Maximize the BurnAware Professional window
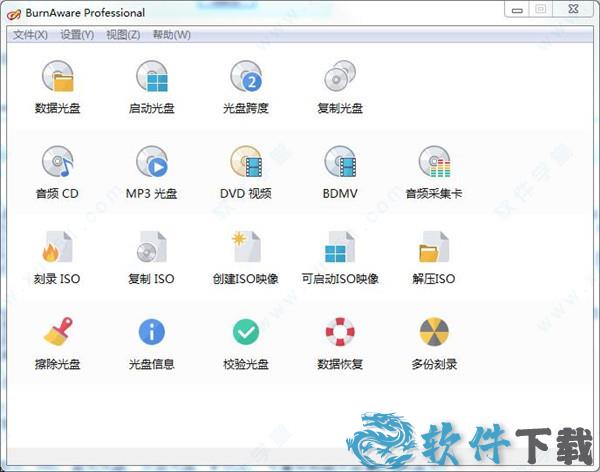 pyautogui.click(x=540, y=10)
